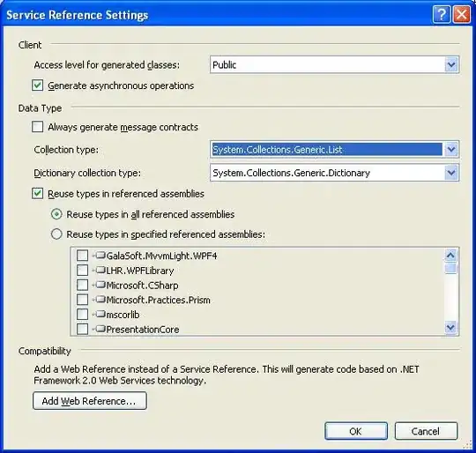Close the Service Reference Settings dialog
This screenshot has height=453, width=476.
coord(461,14)
